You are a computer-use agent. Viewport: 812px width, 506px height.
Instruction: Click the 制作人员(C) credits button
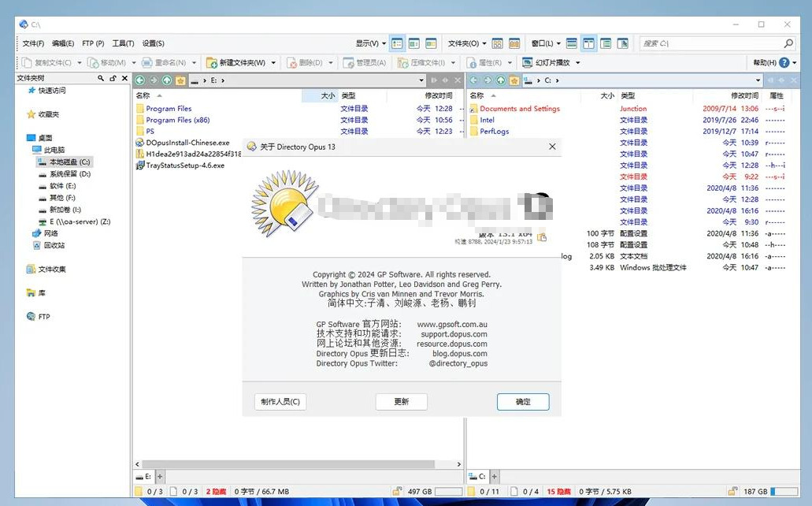pos(280,402)
